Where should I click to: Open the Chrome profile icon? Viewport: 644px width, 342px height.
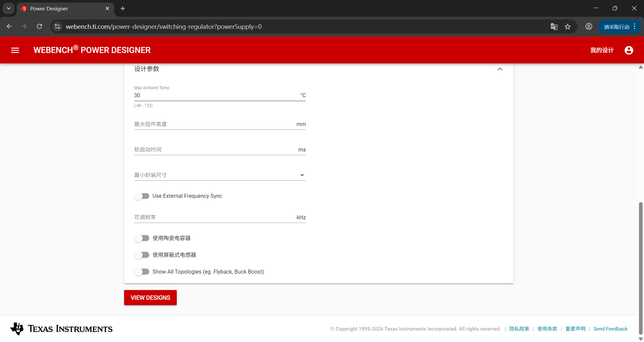[589, 26]
